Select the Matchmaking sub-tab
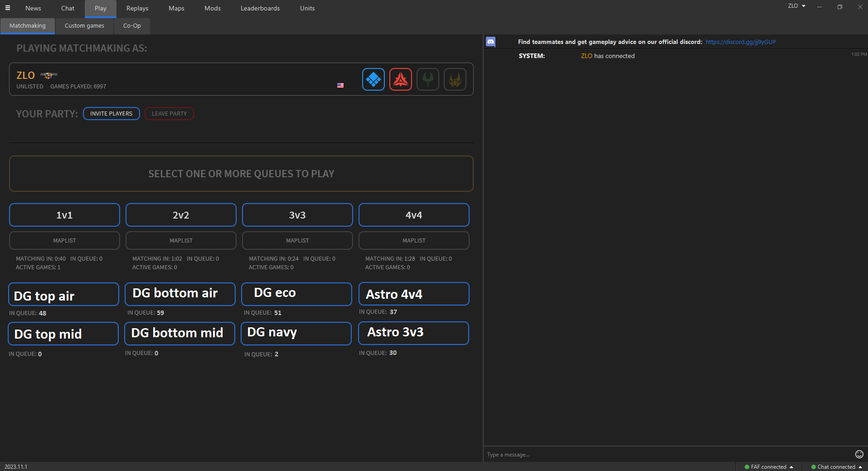The height and width of the screenshot is (471, 868). [28, 26]
